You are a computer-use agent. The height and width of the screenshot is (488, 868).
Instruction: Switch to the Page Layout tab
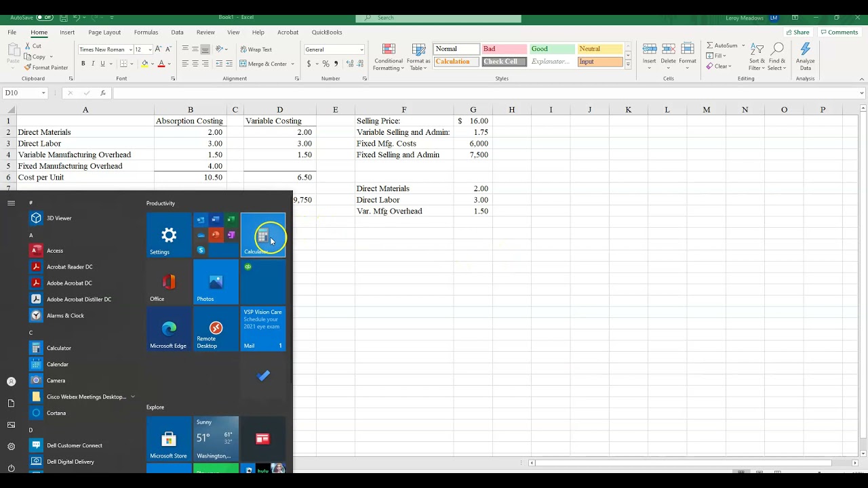tap(104, 32)
